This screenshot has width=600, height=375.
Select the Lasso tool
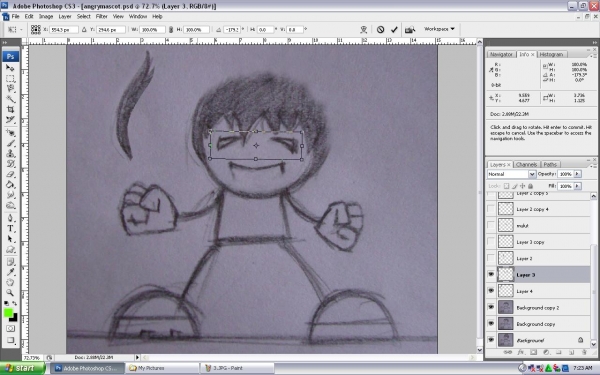(x=10, y=89)
